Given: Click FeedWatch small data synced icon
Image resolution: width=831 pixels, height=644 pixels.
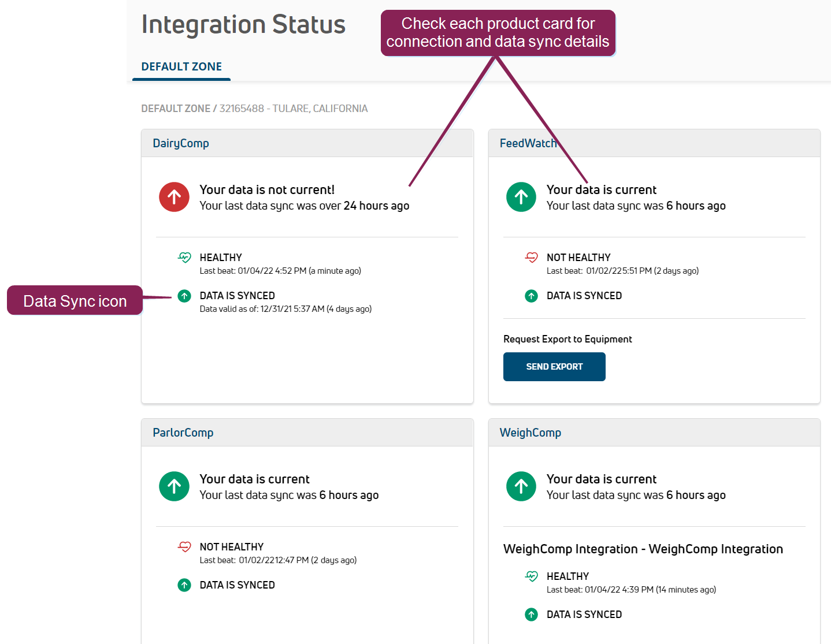Looking at the screenshot, I should (x=531, y=296).
